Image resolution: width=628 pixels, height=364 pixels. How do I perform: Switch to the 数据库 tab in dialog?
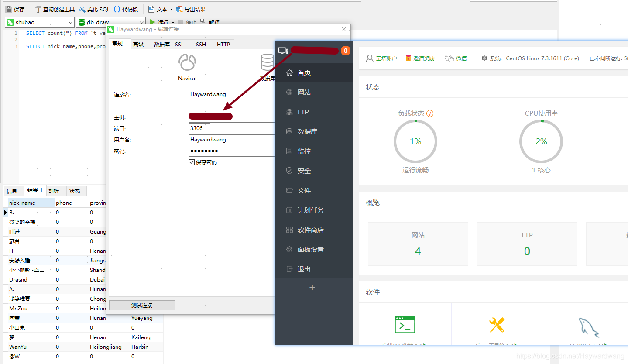click(162, 44)
